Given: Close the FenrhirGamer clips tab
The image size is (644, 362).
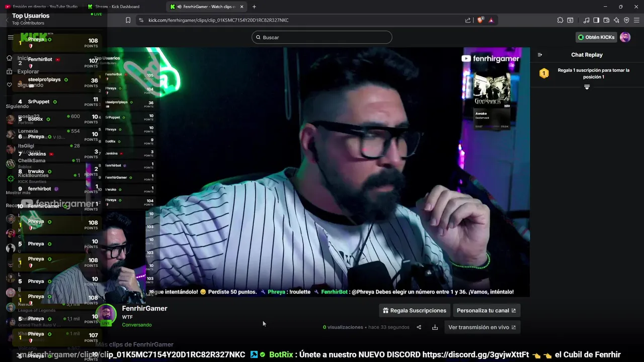Looking at the screenshot, I should (x=242, y=7).
